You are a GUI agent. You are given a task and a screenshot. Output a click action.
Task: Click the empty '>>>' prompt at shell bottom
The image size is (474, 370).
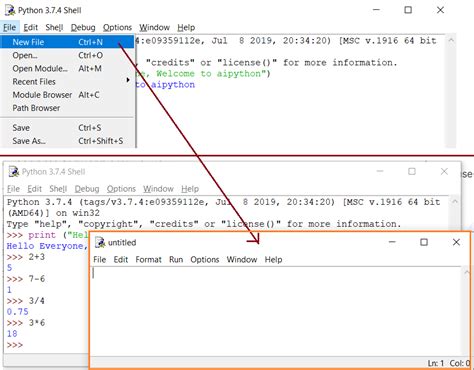click(x=15, y=345)
